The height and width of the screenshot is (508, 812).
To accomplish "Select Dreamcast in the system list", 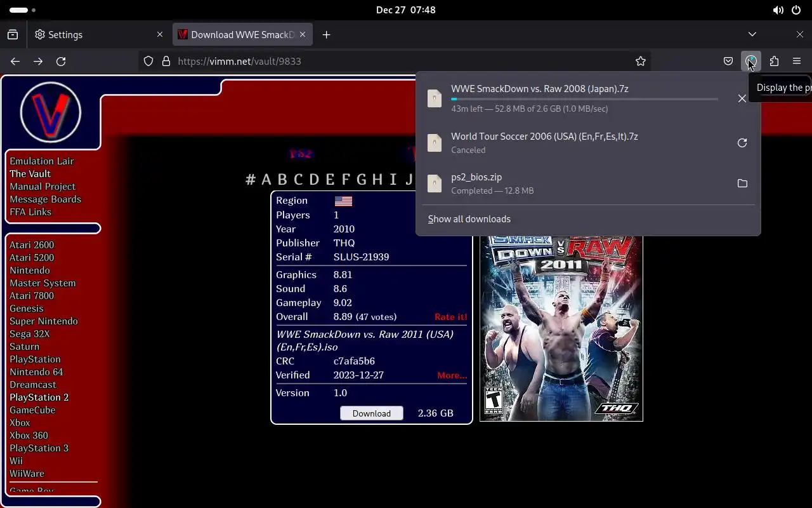I will click(33, 385).
